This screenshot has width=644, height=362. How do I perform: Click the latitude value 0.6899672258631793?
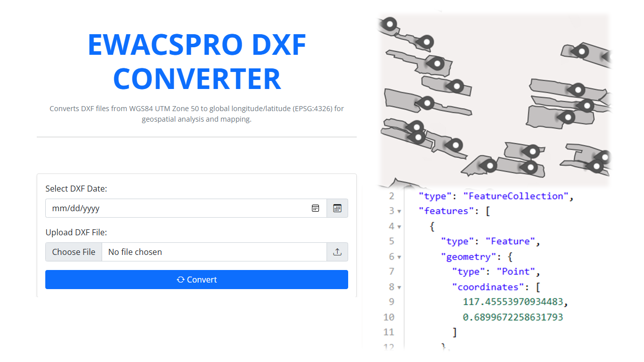[x=513, y=317]
